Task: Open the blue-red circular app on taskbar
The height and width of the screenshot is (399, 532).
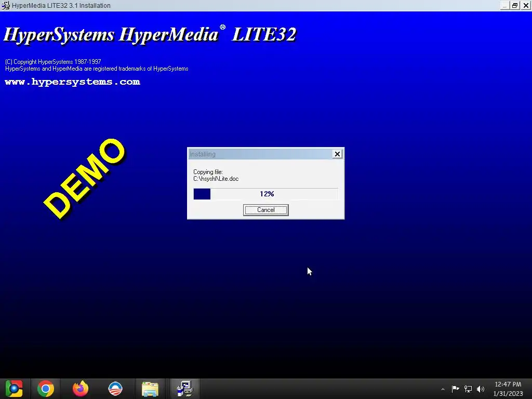Action: (115, 389)
